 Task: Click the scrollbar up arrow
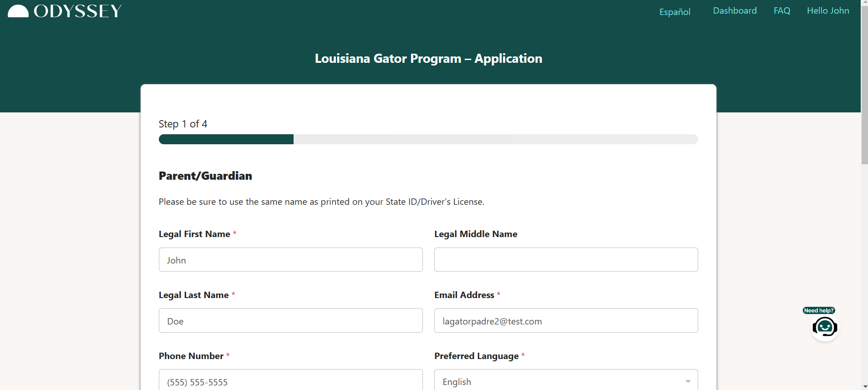pyautogui.click(x=864, y=3)
